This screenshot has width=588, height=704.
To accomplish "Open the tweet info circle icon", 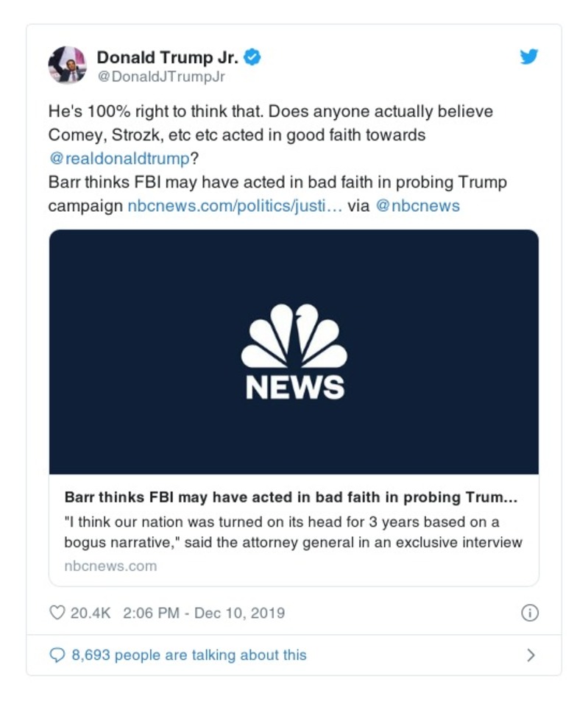I will point(529,613).
